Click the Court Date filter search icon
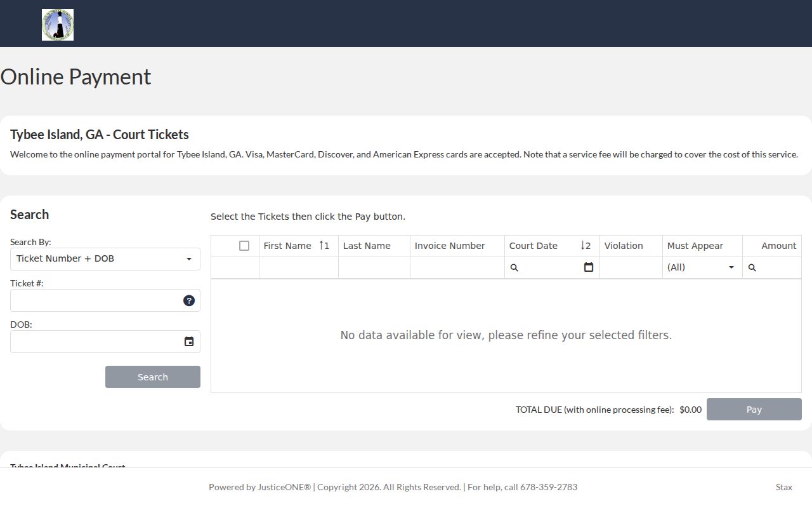This screenshot has width=812, height=508. coord(514,268)
